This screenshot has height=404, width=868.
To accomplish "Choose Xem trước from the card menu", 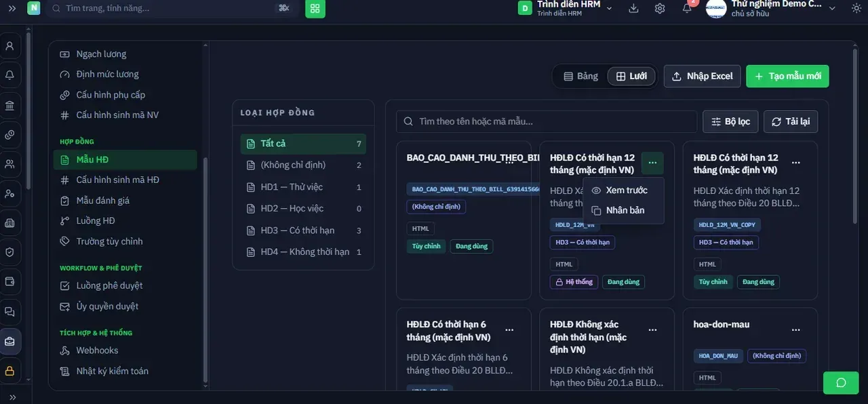I will (x=623, y=190).
